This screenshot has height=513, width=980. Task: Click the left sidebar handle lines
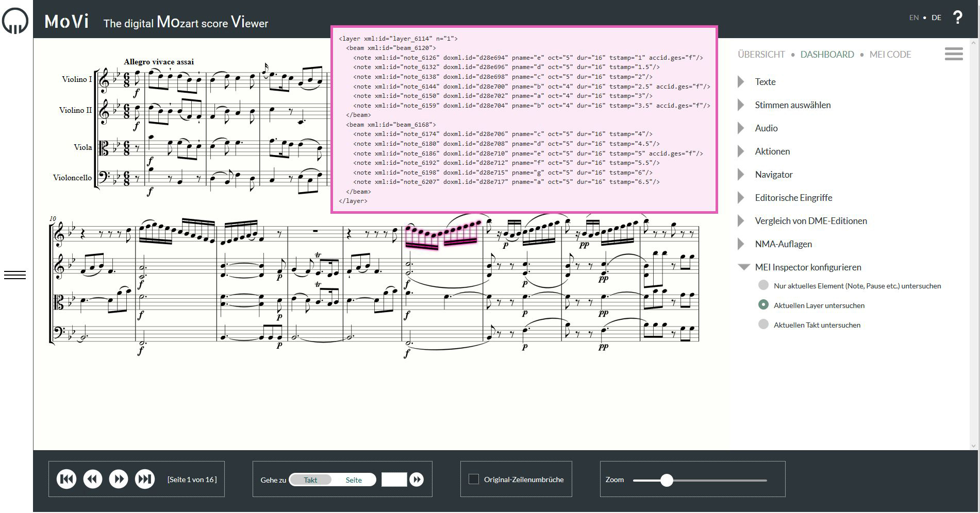point(15,275)
